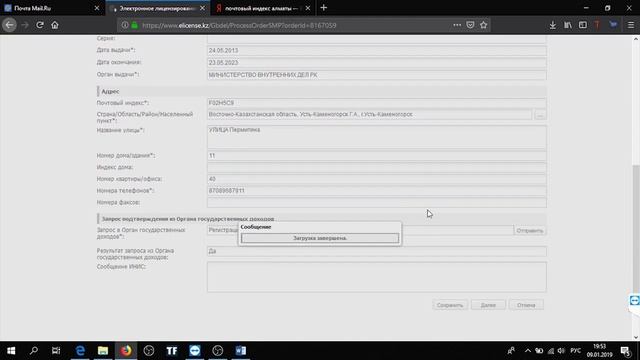Switch to the почтовый индекс алматы tab
Image resolution: width=640 pixels, height=360 pixels.
[x=262, y=8]
